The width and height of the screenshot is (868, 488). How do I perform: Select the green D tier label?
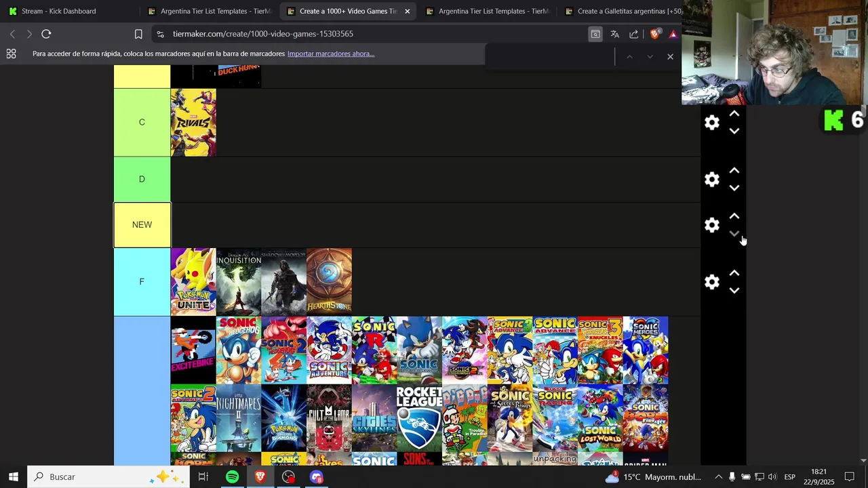142,180
